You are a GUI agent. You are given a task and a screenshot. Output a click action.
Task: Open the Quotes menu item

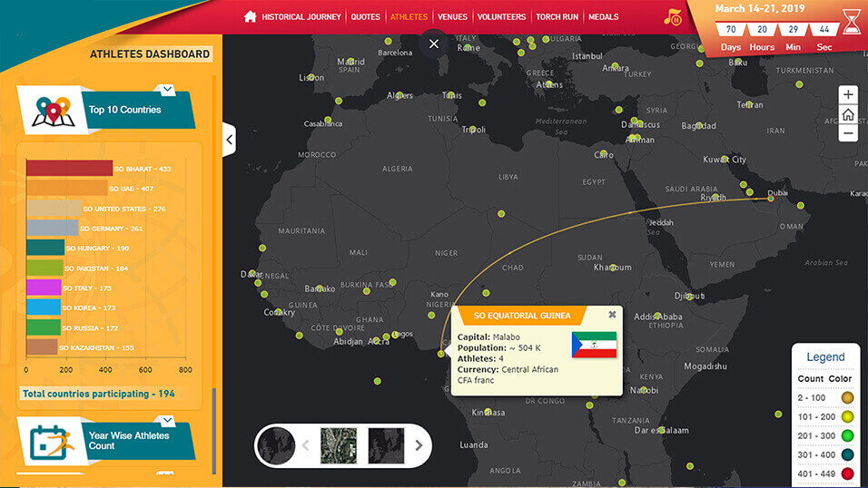point(365,17)
